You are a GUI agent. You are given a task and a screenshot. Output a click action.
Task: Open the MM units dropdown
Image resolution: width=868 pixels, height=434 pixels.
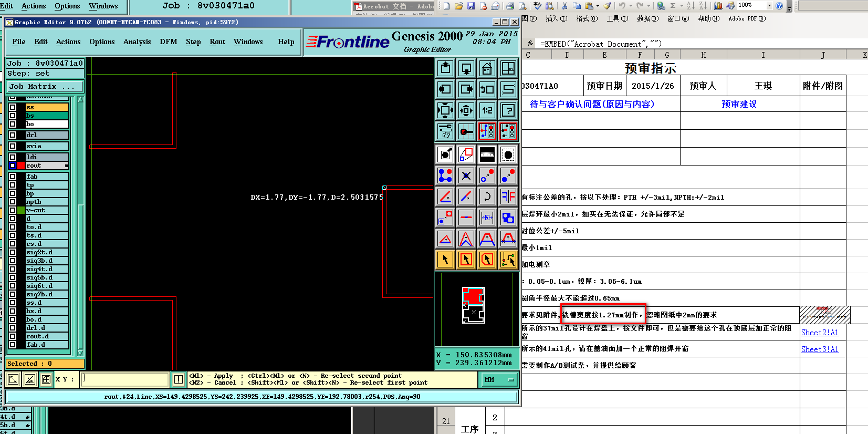coord(499,379)
